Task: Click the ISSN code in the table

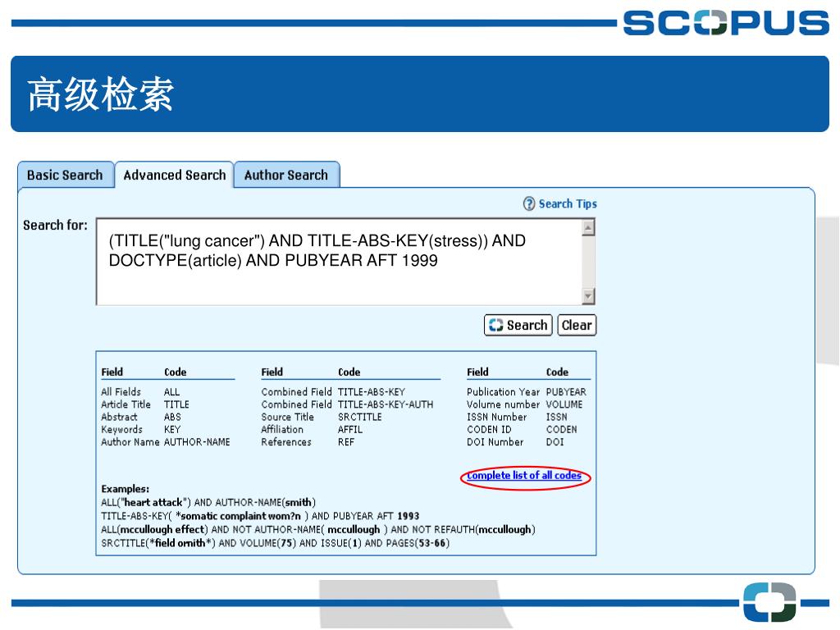Action: pos(556,417)
